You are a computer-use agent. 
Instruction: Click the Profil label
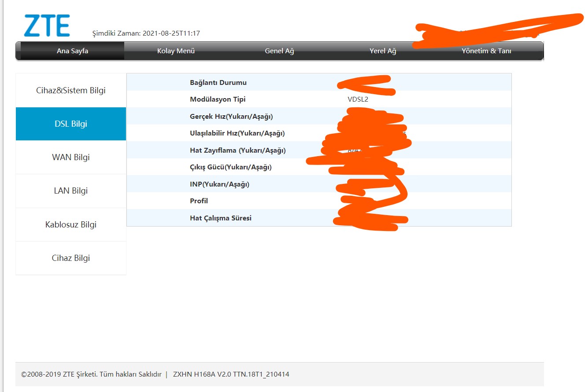(x=199, y=201)
